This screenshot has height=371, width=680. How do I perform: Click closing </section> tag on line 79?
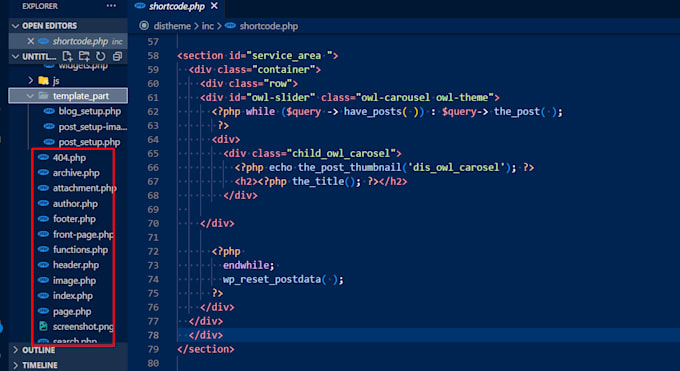pos(206,349)
